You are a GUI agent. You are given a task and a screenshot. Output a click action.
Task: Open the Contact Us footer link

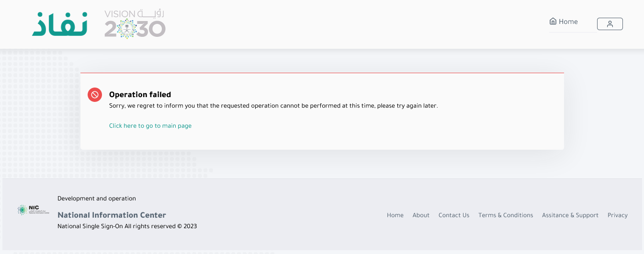454,215
